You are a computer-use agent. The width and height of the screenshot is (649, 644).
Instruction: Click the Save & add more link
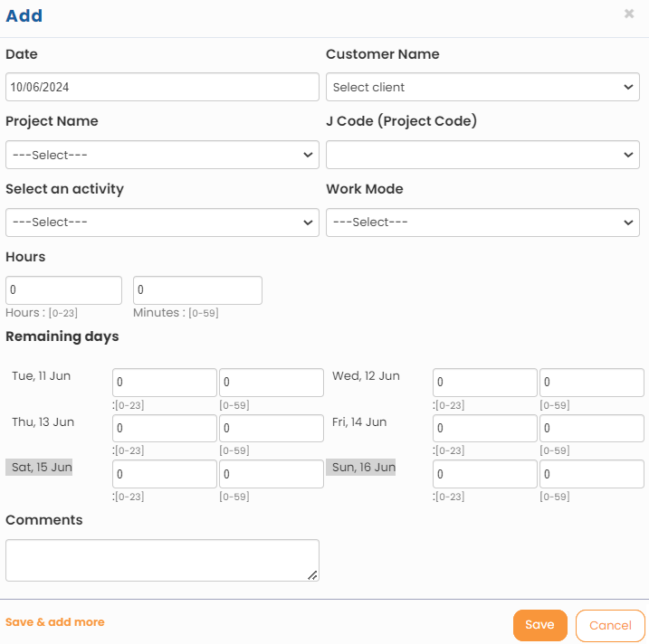coord(55,622)
